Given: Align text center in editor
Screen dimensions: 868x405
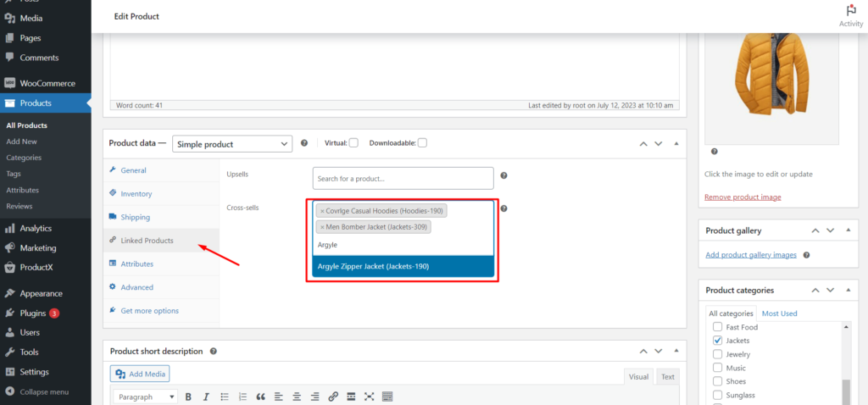Looking at the screenshot, I should click(x=297, y=397).
